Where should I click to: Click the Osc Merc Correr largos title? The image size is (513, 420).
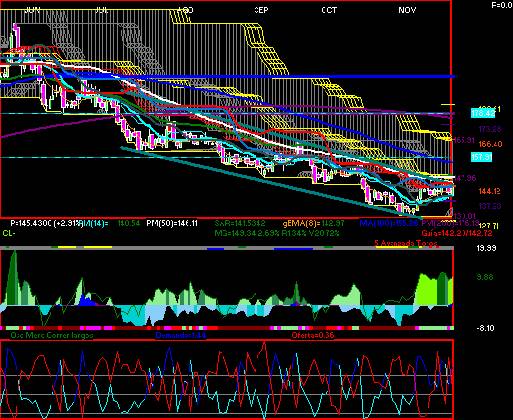[52, 335]
